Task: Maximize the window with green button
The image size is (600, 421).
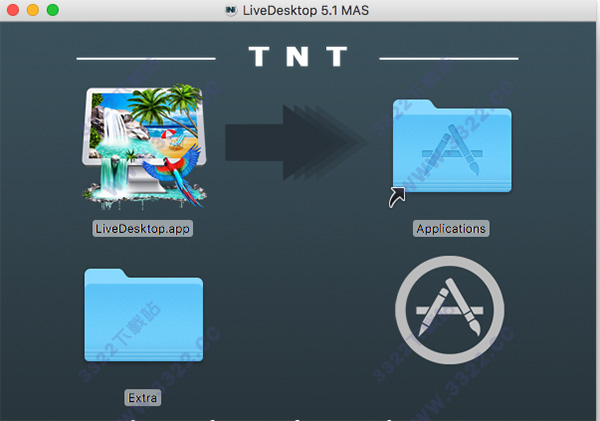Action: click(53, 10)
